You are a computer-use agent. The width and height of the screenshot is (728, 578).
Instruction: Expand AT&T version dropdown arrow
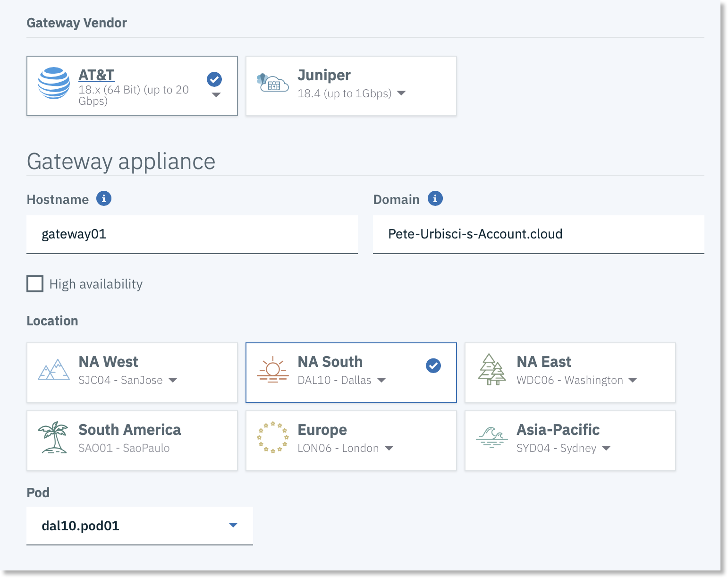pyautogui.click(x=216, y=95)
